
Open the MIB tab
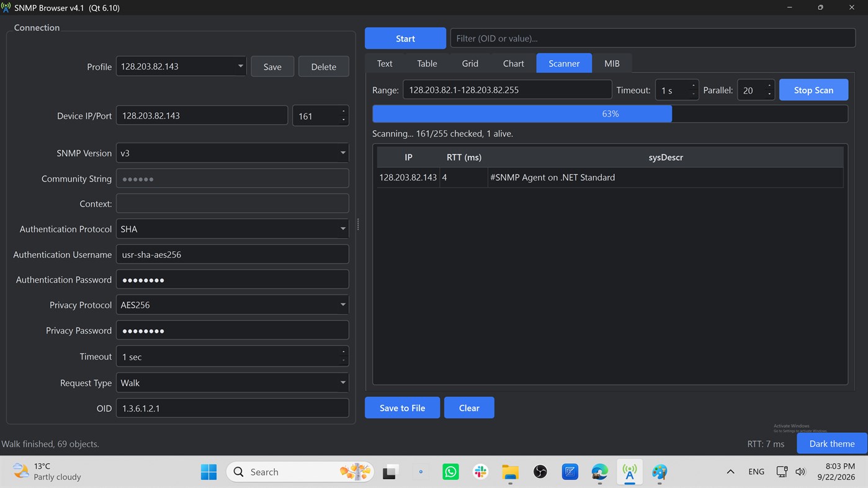pyautogui.click(x=612, y=63)
